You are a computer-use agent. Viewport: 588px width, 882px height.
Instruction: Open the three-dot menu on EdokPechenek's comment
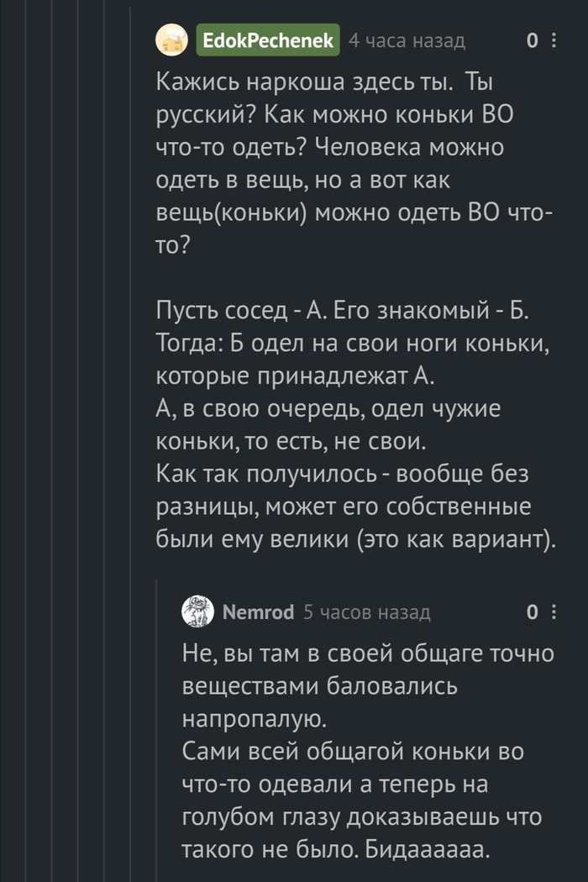553,40
